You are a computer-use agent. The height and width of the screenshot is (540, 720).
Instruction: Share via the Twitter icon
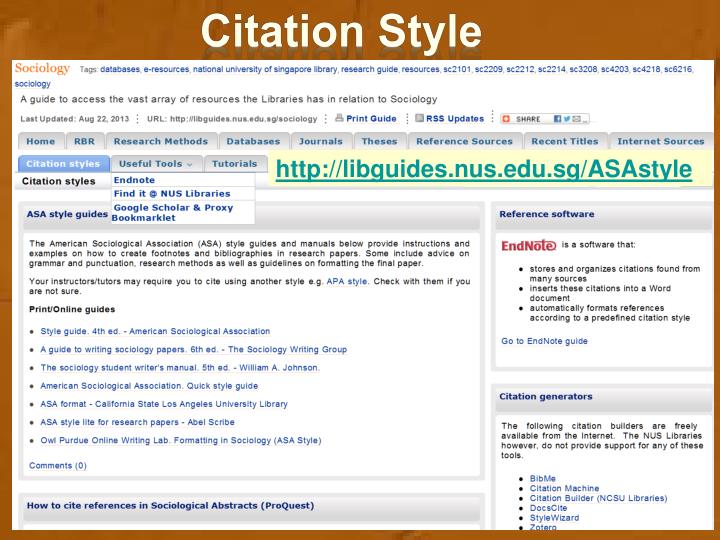click(567, 119)
